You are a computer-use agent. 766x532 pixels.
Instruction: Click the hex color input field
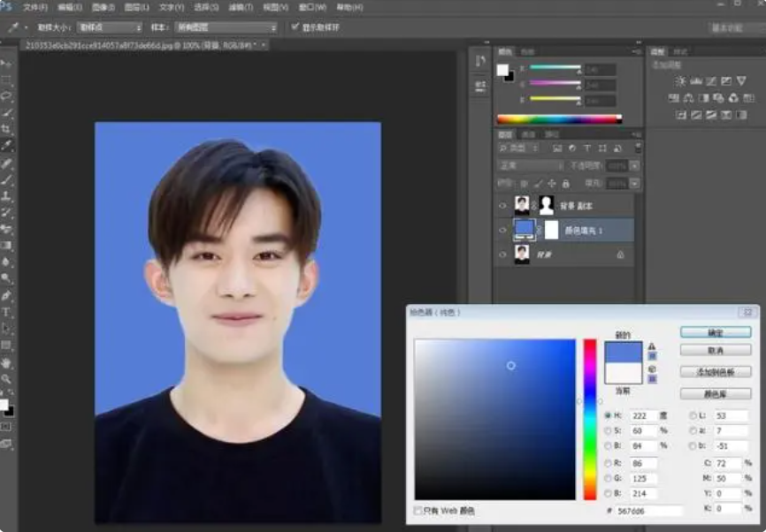click(648, 511)
